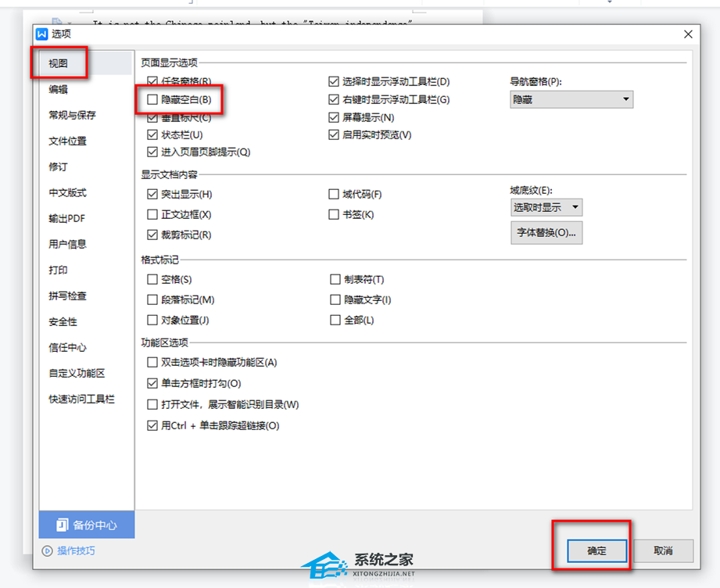The height and width of the screenshot is (588, 720).
Task: Toggle the 任务窗格(R) checkbox
Action: tap(152, 82)
